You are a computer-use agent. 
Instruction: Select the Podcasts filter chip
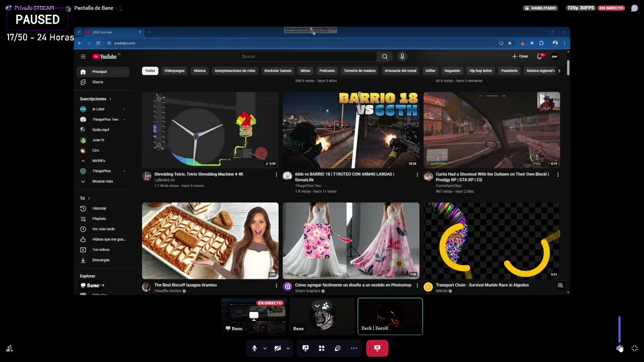click(x=327, y=71)
